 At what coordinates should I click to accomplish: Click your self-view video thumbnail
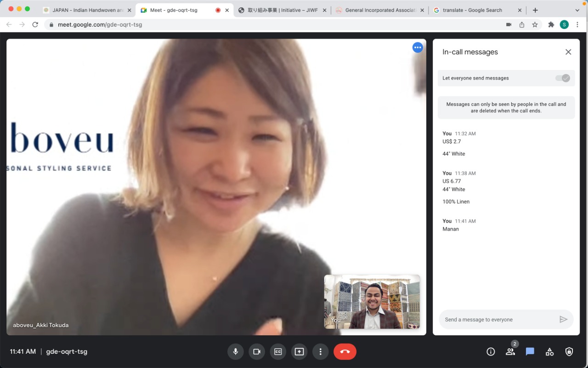click(372, 302)
